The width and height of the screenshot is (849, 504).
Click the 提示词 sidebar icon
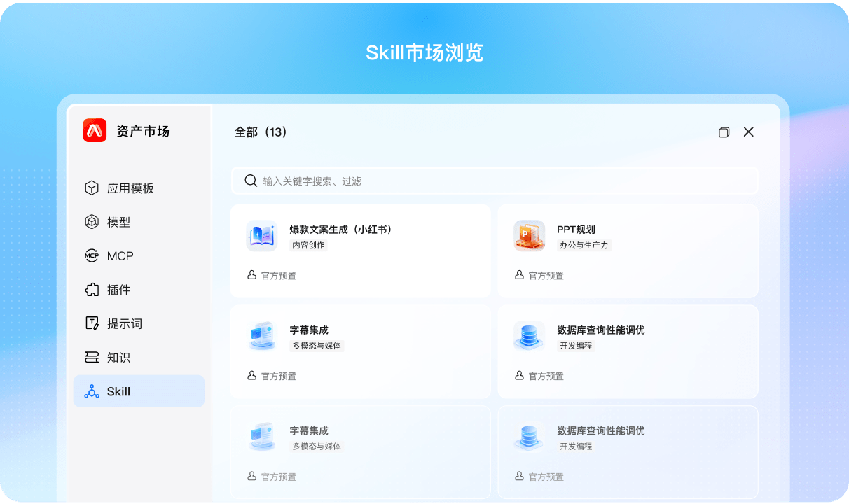pyautogui.click(x=92, y=323)
